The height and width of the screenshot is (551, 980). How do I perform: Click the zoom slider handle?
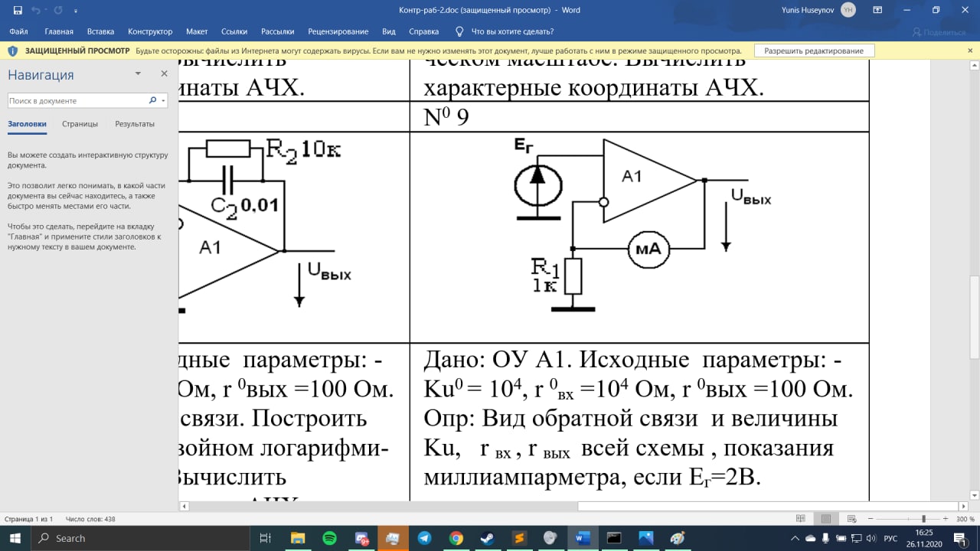pos(924,519)
